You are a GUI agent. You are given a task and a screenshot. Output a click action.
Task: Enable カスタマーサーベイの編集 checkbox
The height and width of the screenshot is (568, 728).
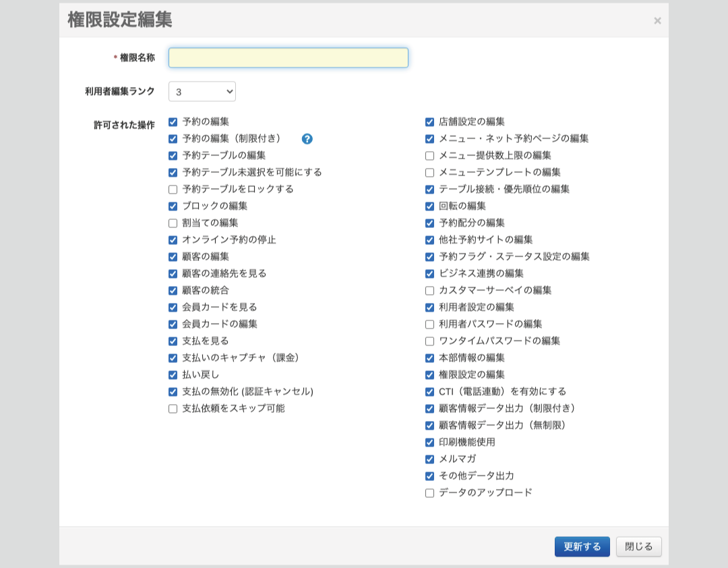(430, 291)
